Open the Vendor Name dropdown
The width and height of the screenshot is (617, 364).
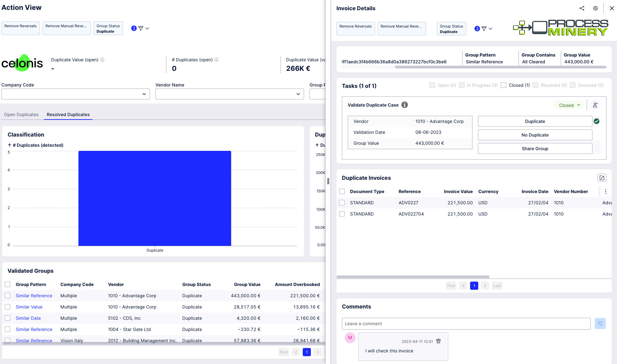pos(229,94)
